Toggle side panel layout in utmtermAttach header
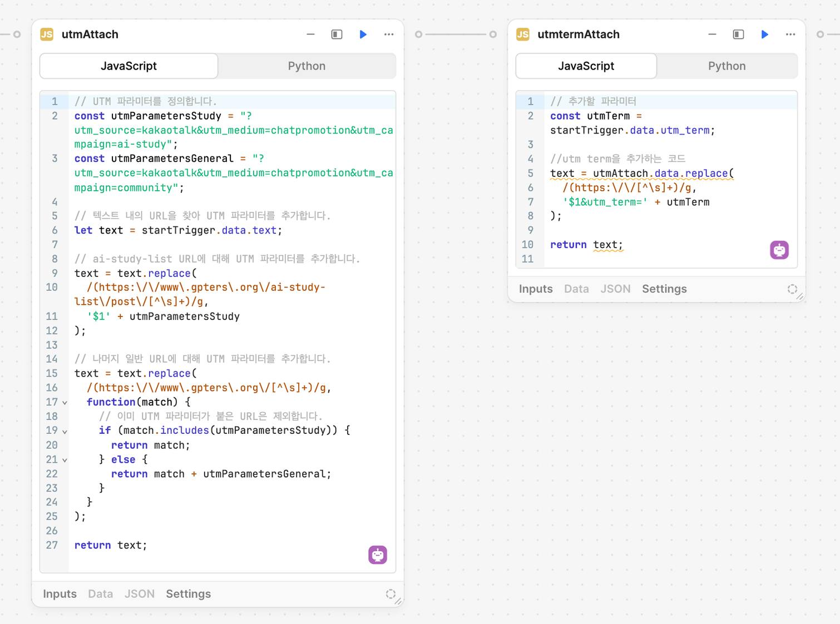Image resolution: width=840 pixels, height=624 pixels. (738, 34)
